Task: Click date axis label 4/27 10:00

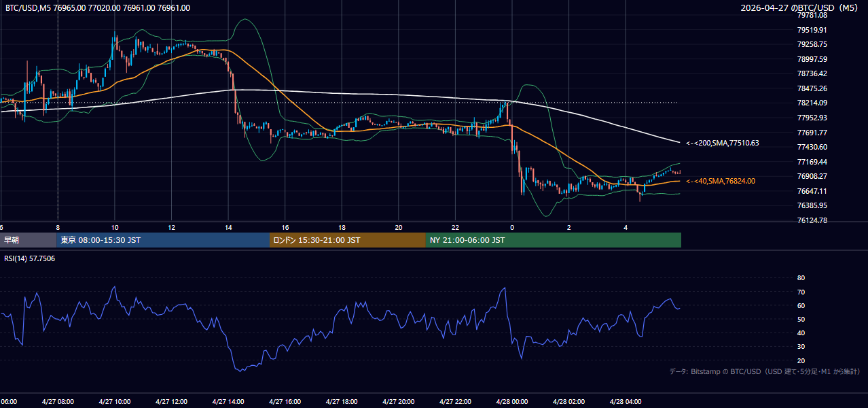Action: point(115,401)
